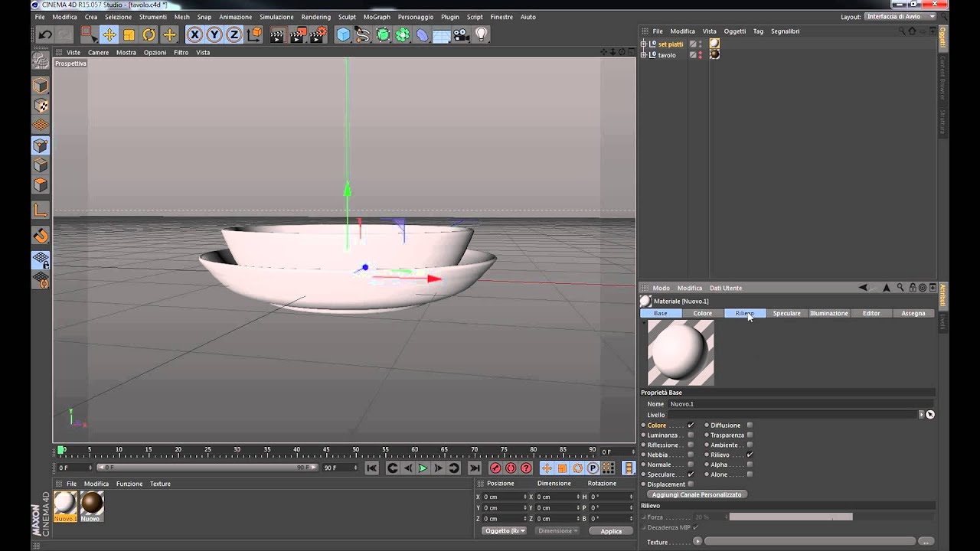This screenshot has height=551, width=980.
Task: Enable the Trasparenza channel checkbox
Action: (x=750, y=435)
